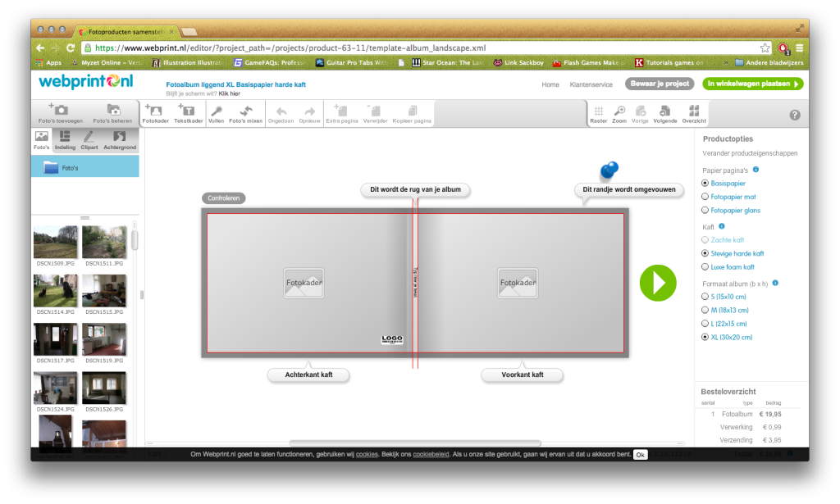
Task: Choose the Luxe foam kaft cover
Action: coord(705,267)
